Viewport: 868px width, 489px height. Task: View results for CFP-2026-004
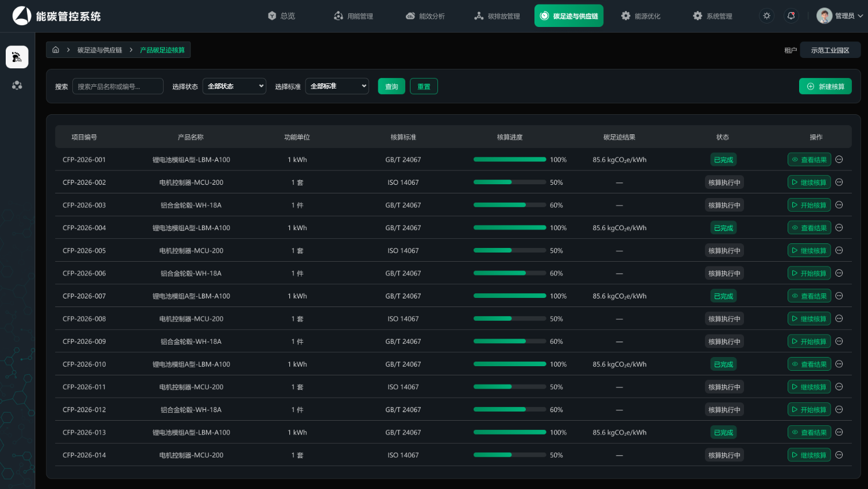(x=809, y=228)
